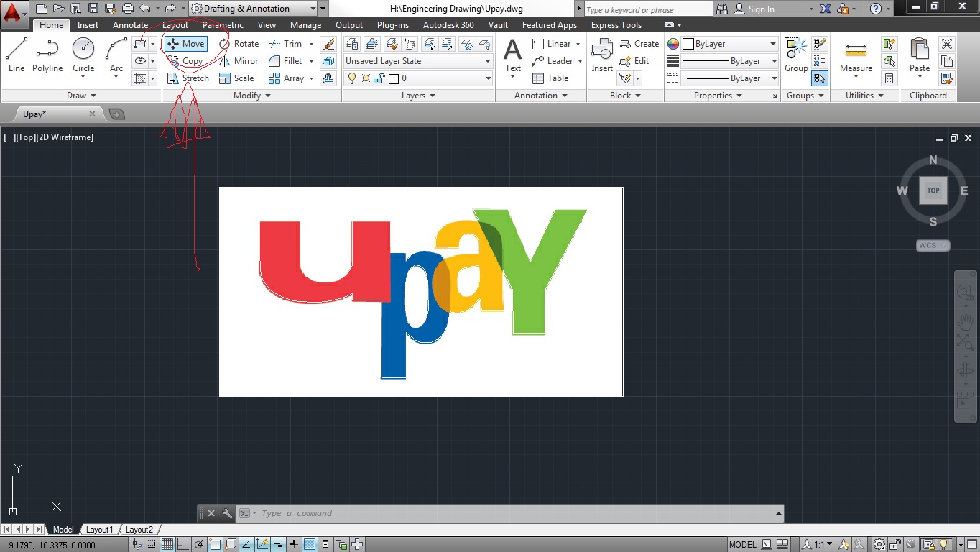Start the Stretch command
The height and width of the screenshot is (552, 980).
pyautogui.click(x=188, y=78)
